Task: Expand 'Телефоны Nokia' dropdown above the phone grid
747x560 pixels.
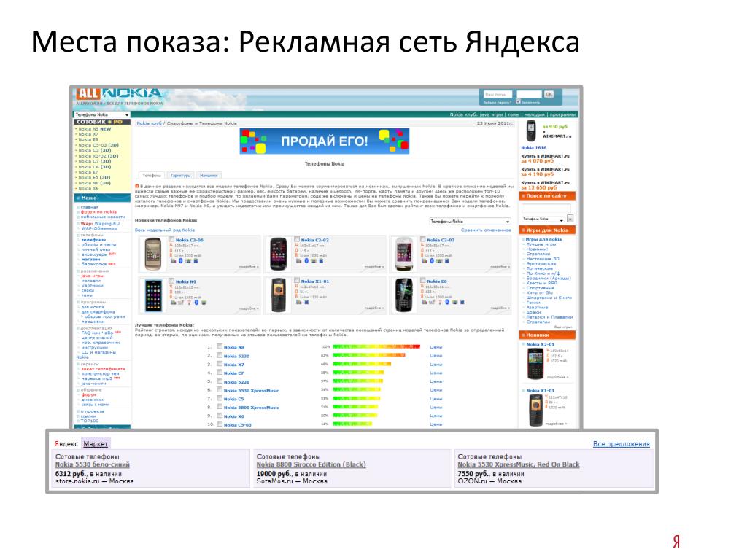Action: [470, 222]
